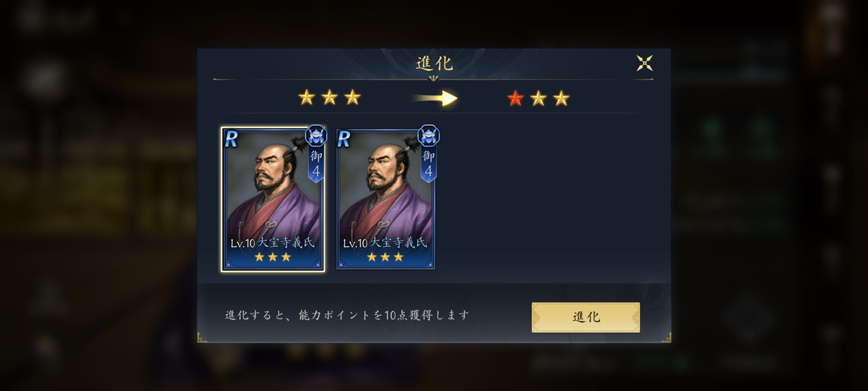The width and height of the screenshot is (868, 391).
Task: Choose the unhighlighted 大宝寺義氏 material card portrait
Action: (386, 199)
